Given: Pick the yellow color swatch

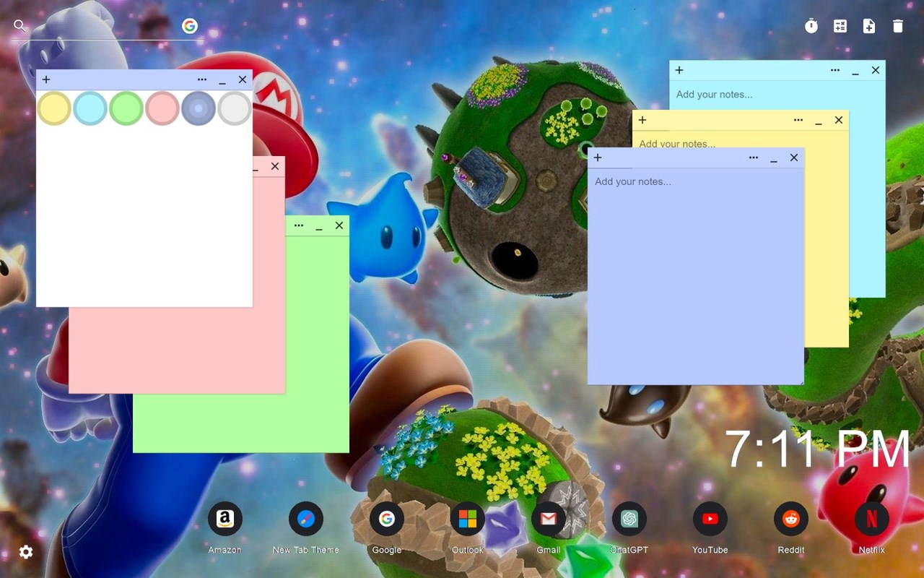Looking at the screenshot, I should (x=54, y=108).
